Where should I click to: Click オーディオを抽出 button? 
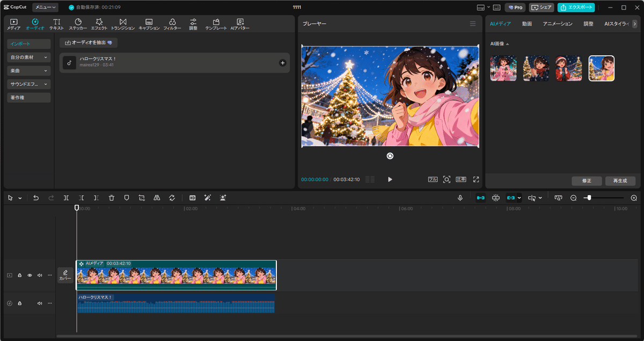(89, 43)
